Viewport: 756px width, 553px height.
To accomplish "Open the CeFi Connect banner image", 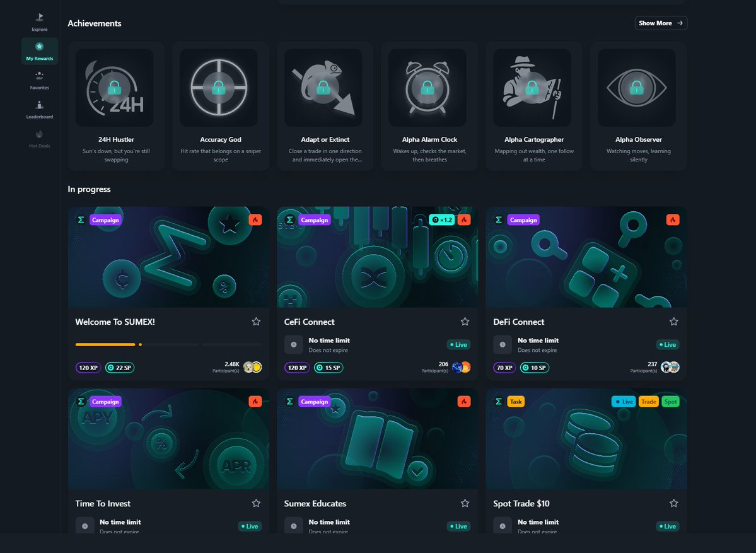I will tap(378, 257).
